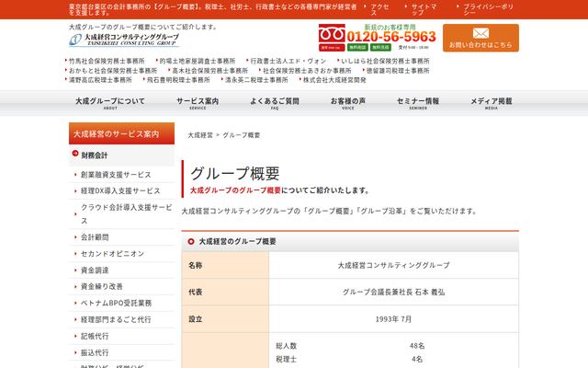The width and height of the screenshot is (588, 368).
Task: Open いしはら社会保険労務士事務所 link
Action: point(385,61)
